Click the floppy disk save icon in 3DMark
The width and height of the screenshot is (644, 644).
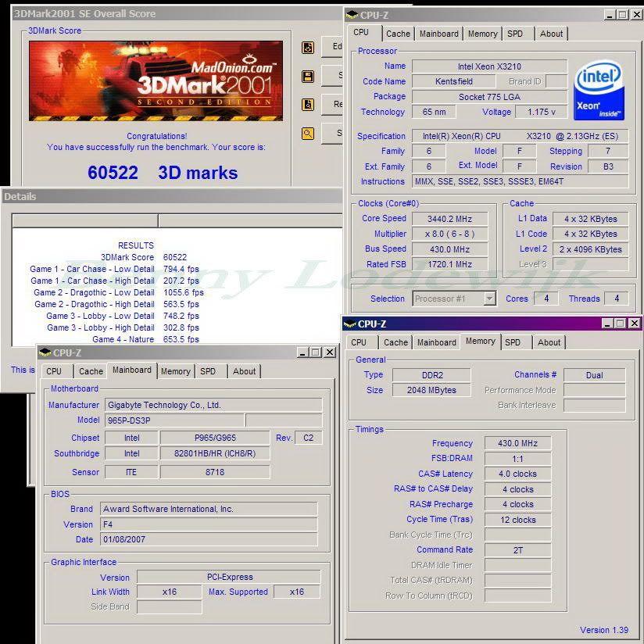tap(308, 77)
